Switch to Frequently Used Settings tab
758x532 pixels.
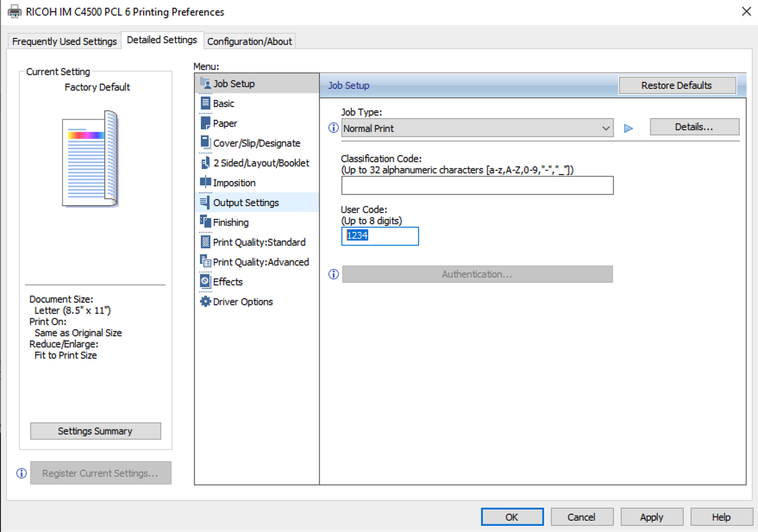coord(65,41)
